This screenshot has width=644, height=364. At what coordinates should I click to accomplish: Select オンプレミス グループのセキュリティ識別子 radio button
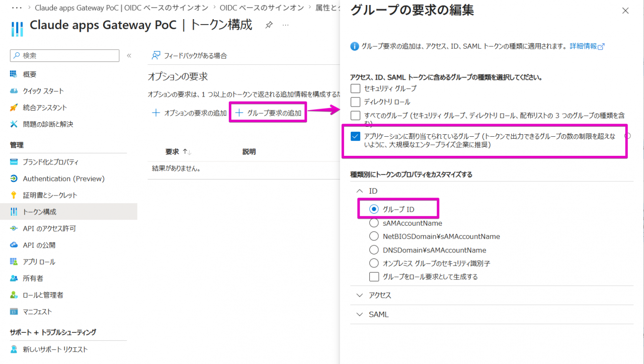click(374, 263)
